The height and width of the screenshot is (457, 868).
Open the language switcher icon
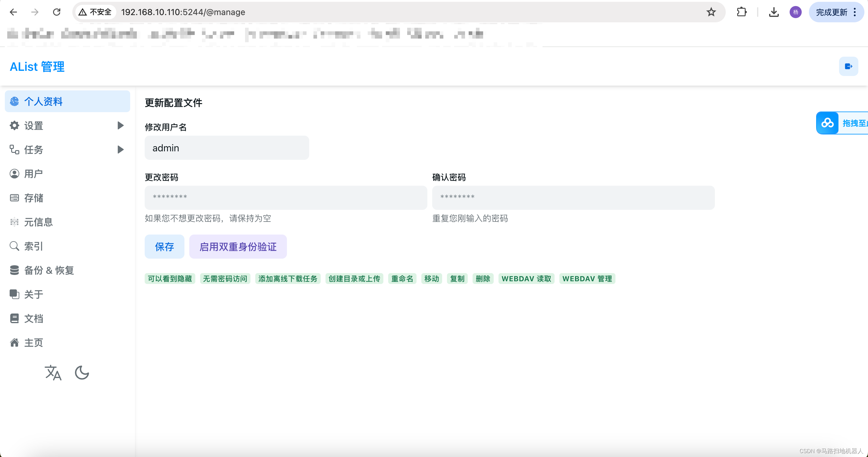53,372
